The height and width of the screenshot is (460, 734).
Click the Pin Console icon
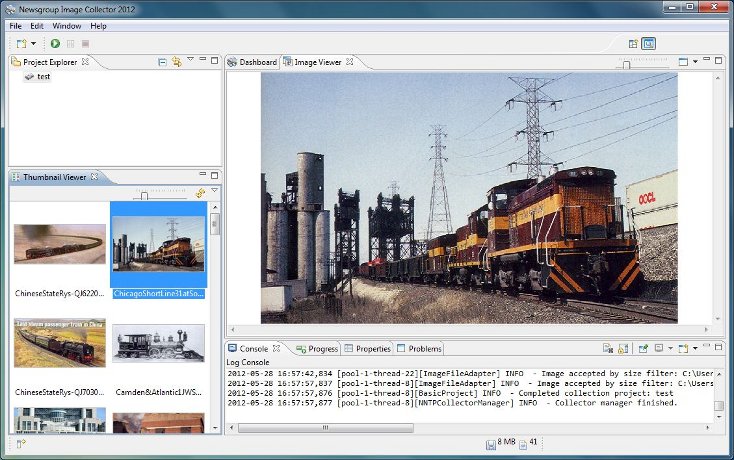(x=644, y=348)
